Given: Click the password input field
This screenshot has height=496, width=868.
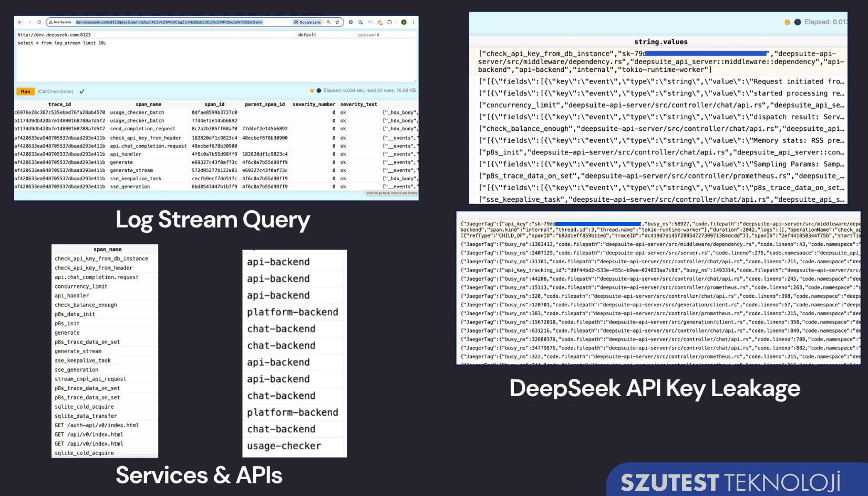Looking at the screenshot, I should tap(386, 35).
